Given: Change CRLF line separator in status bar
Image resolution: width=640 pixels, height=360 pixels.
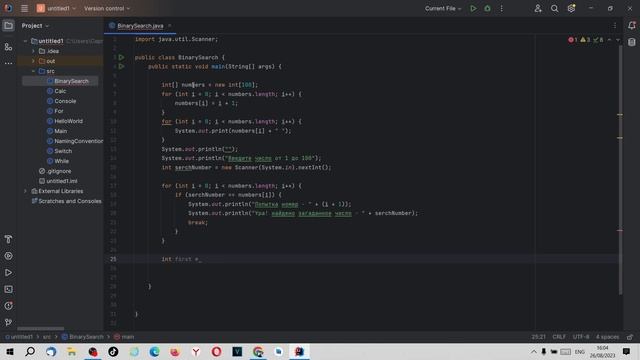Looking at the screenshot, I should pyautogui.click(x=559, y=337).
